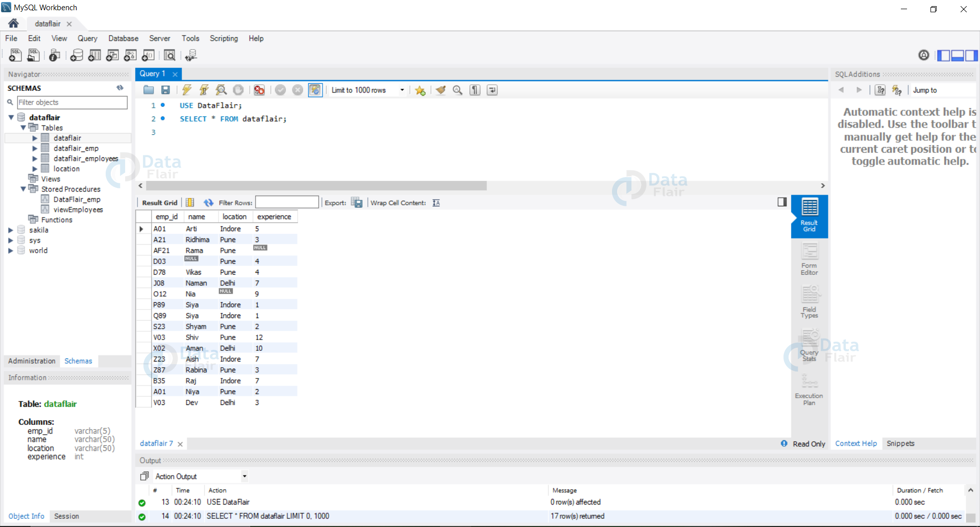Screen dimensions: 980x527
Task: Click the create new table icon
Action: pyautogui.click(x=94, y=55)
